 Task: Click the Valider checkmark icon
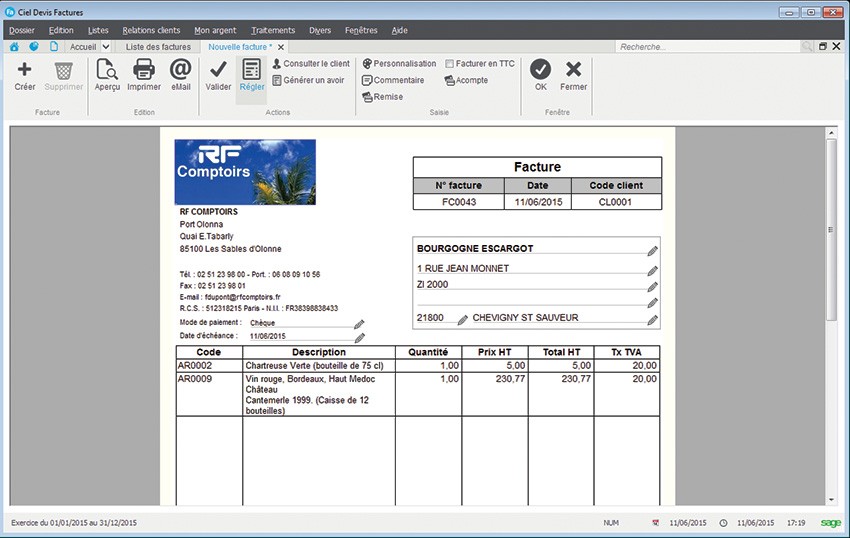(218, 71)
